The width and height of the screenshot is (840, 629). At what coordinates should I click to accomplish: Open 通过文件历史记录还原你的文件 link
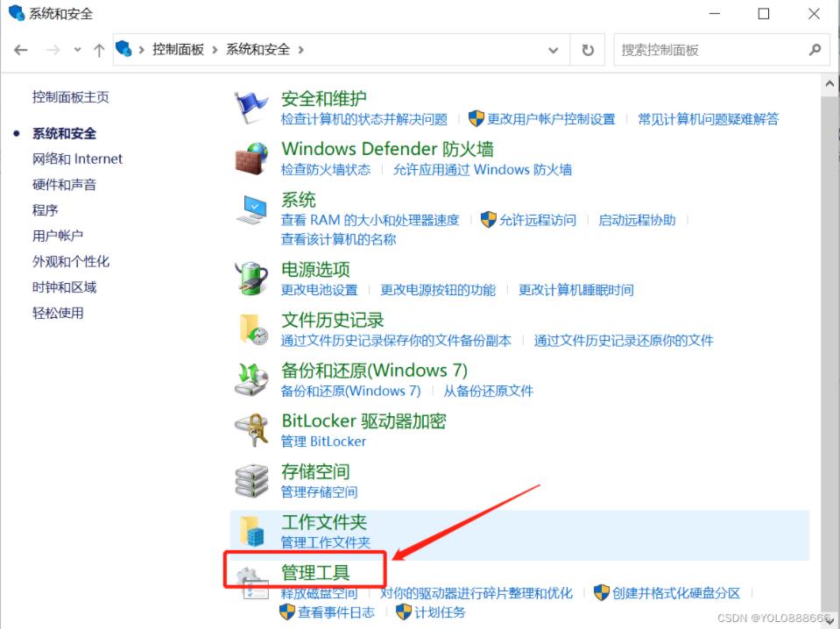pyautogui.click(x=624, y=340)
